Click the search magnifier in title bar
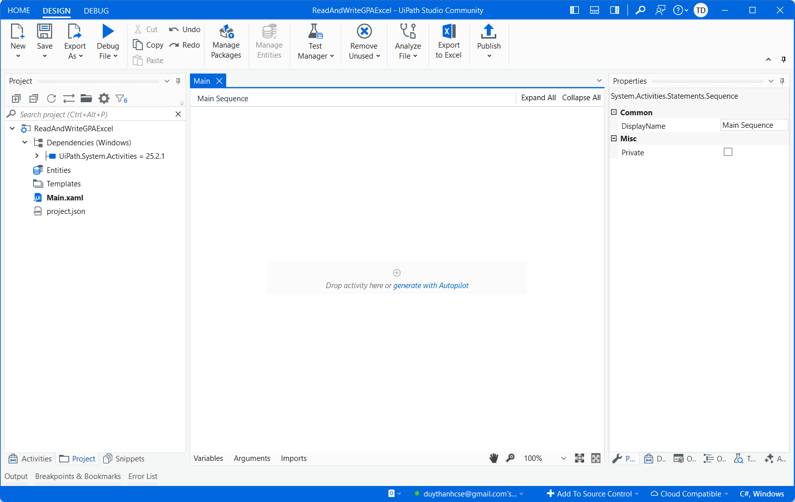Viewport: 795px width, 502px height. (x=640, y=10)
